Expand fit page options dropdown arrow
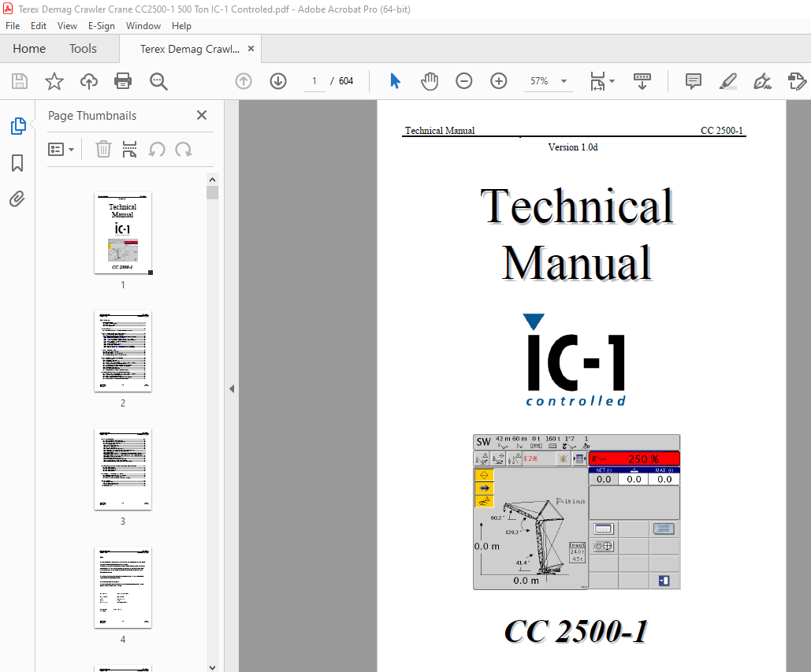The width and height of the screenshot is (811, 672). coord(612,81)
